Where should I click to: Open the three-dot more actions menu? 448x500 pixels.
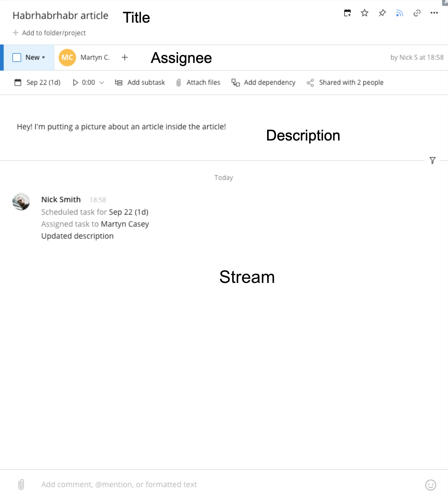point(434,13)
